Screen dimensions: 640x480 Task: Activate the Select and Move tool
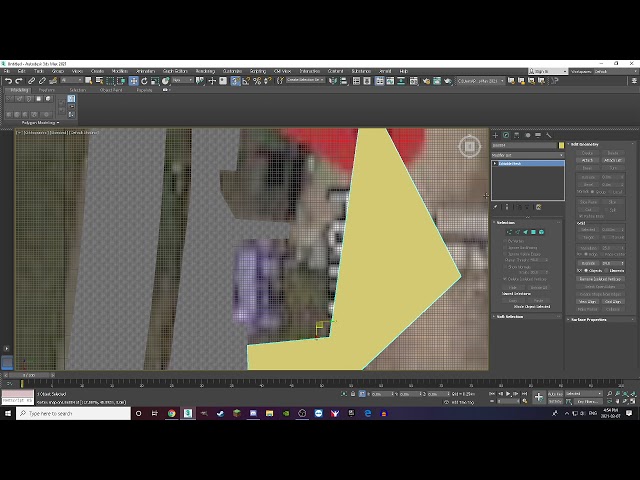point(133,81)
